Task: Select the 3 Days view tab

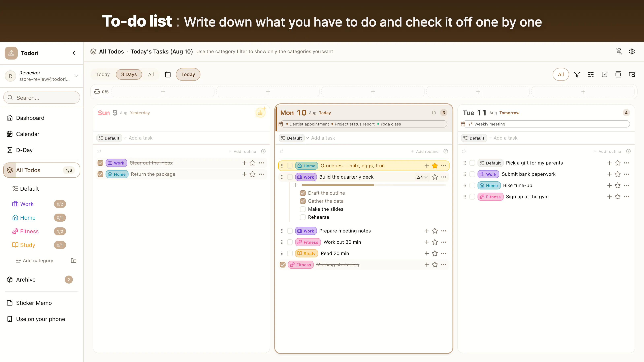Action: [129, 74]
